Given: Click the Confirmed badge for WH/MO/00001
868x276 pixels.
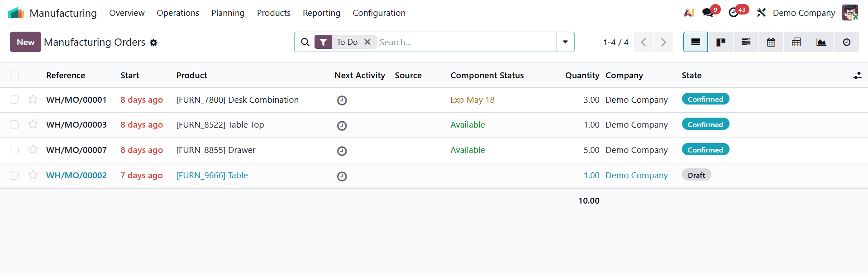Looking at the screenshot, I should point(706,99).
